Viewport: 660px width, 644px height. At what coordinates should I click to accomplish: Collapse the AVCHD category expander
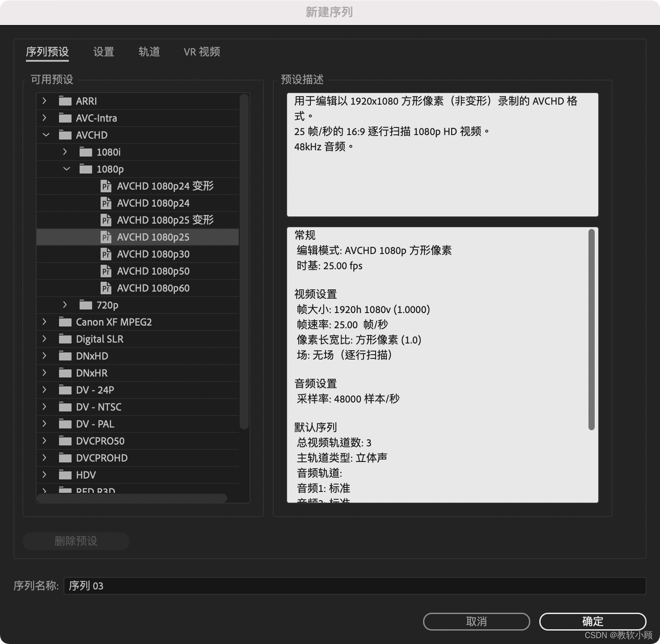46,135
